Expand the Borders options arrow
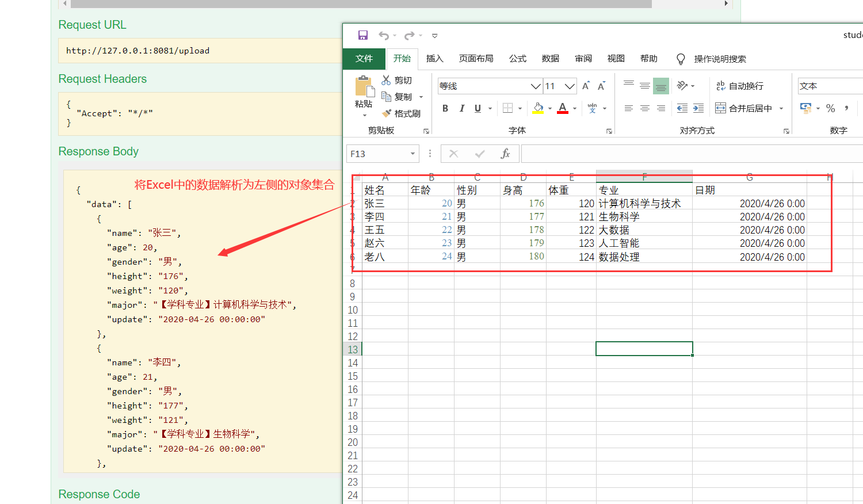863x504 pixels. 520,108
